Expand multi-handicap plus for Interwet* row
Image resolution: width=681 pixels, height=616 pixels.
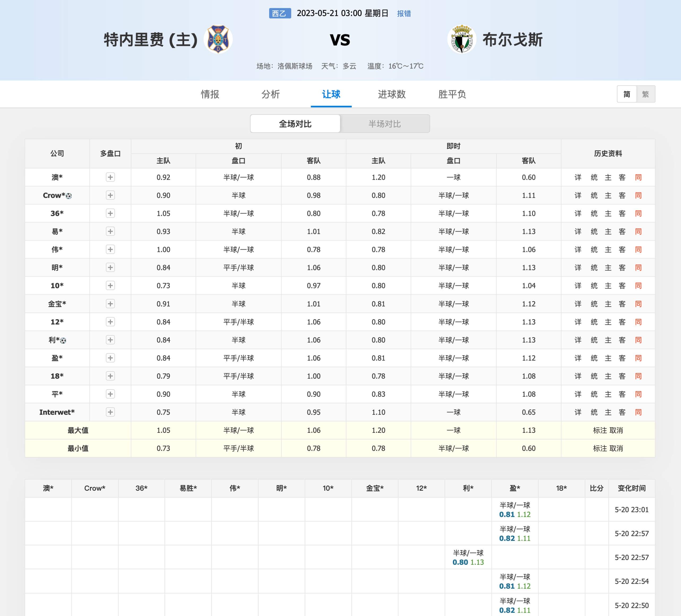(x=110, y=412)
